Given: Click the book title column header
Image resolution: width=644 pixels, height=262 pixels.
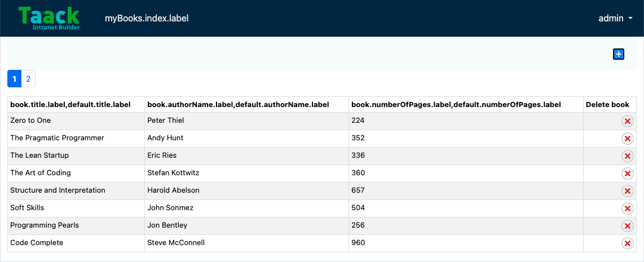Looking at the screenshot, I should point(70,105).
